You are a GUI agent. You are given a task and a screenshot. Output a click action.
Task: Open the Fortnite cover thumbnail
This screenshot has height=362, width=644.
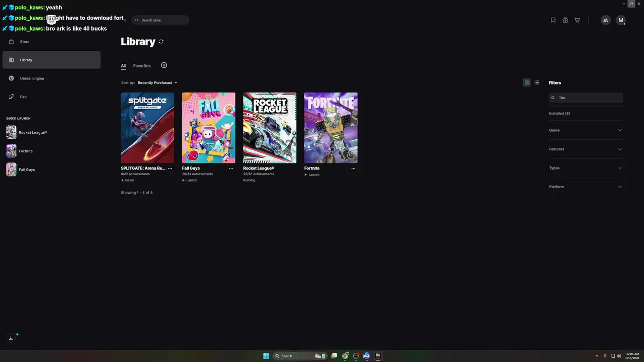[331, 128]
